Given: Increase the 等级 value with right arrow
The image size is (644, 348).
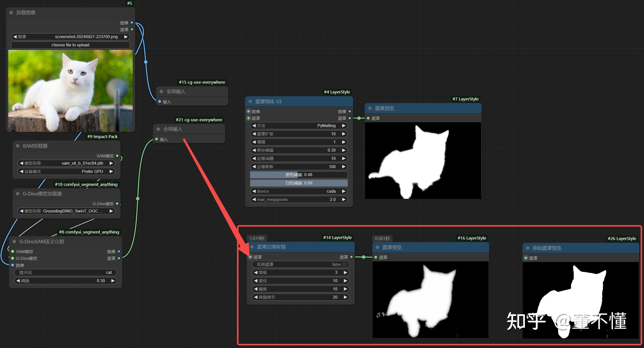Looking at the screenshot, I should (345, 272).
